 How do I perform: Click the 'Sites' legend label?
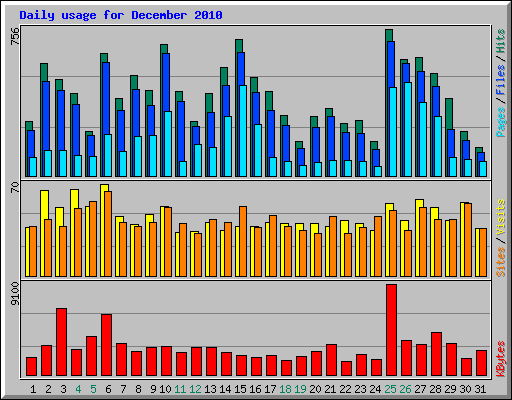501,262
